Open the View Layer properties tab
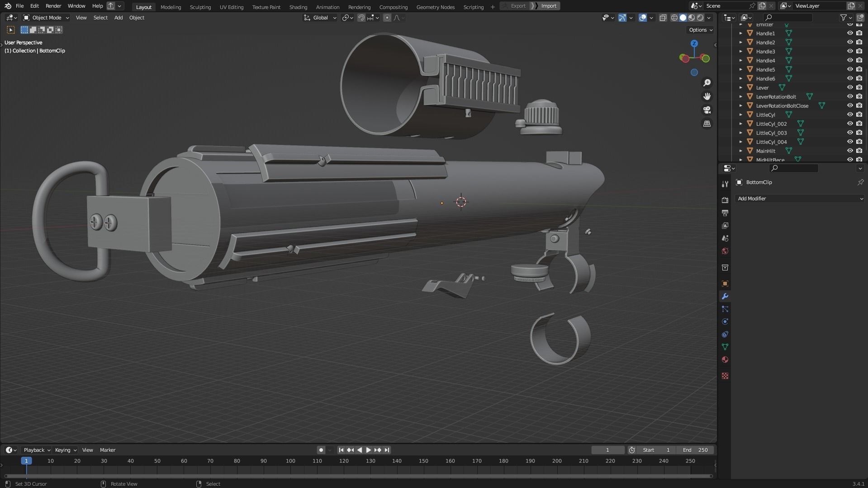 (x=725, y=225)
